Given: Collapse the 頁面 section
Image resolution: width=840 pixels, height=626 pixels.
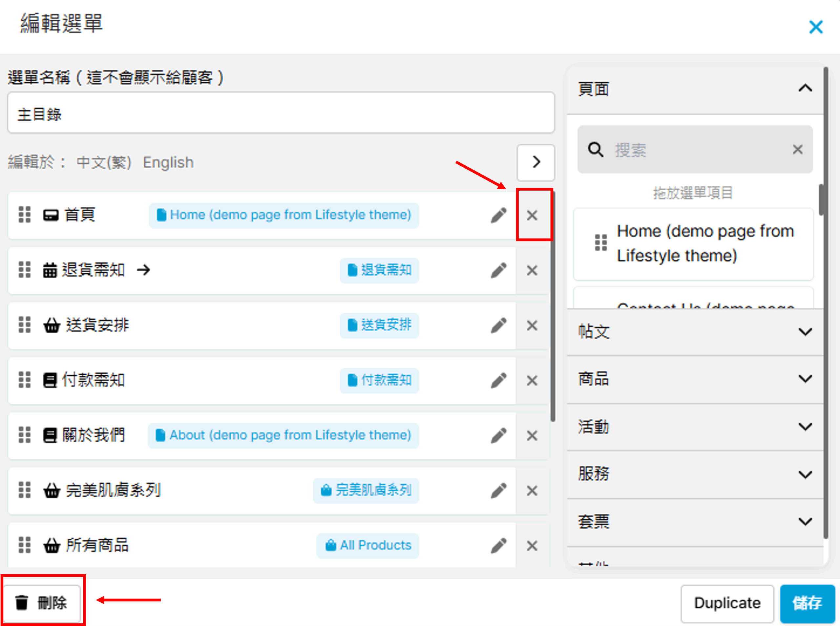Looking at the screenshot, I should tap(805, 88).
